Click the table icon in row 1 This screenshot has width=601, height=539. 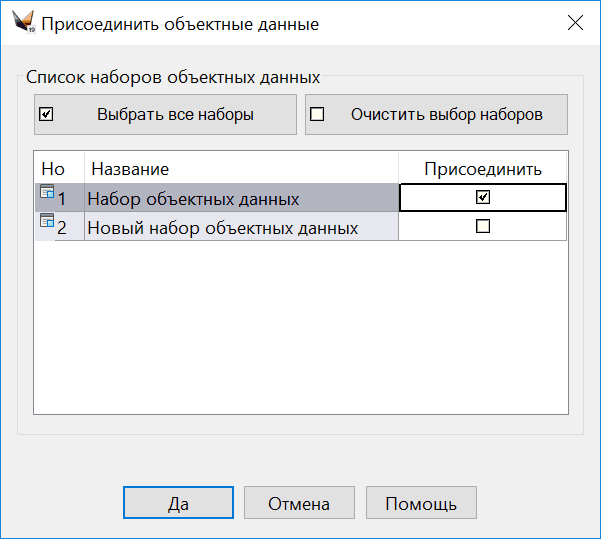click(46, 192)
